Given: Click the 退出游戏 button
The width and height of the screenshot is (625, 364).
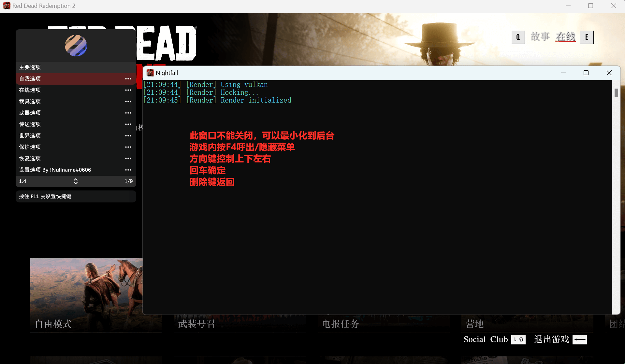Looking at the screenshot, I should (551, 339).
